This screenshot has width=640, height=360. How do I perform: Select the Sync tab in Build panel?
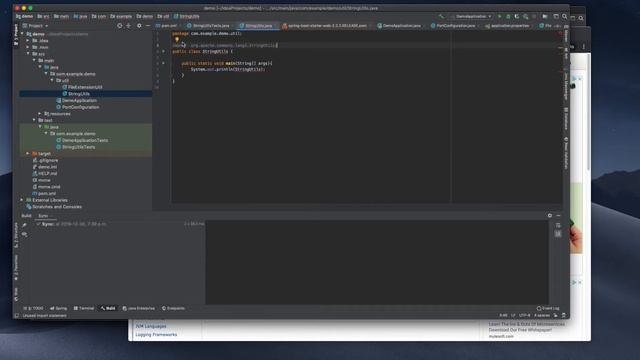coord(44,216)
